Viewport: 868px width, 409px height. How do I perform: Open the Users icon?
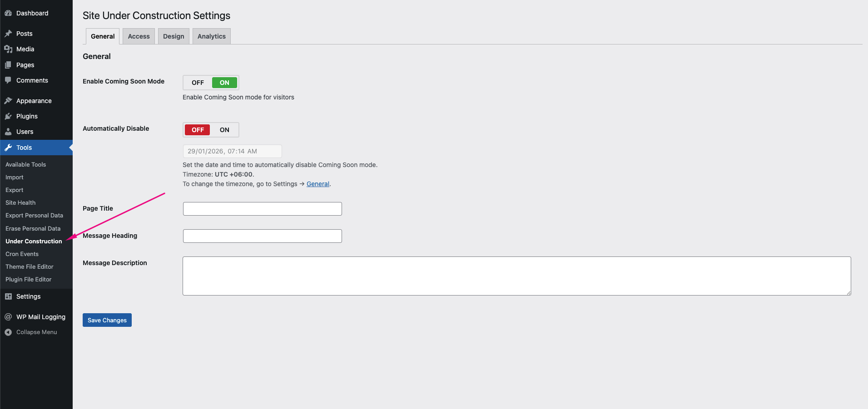[9, 132]
